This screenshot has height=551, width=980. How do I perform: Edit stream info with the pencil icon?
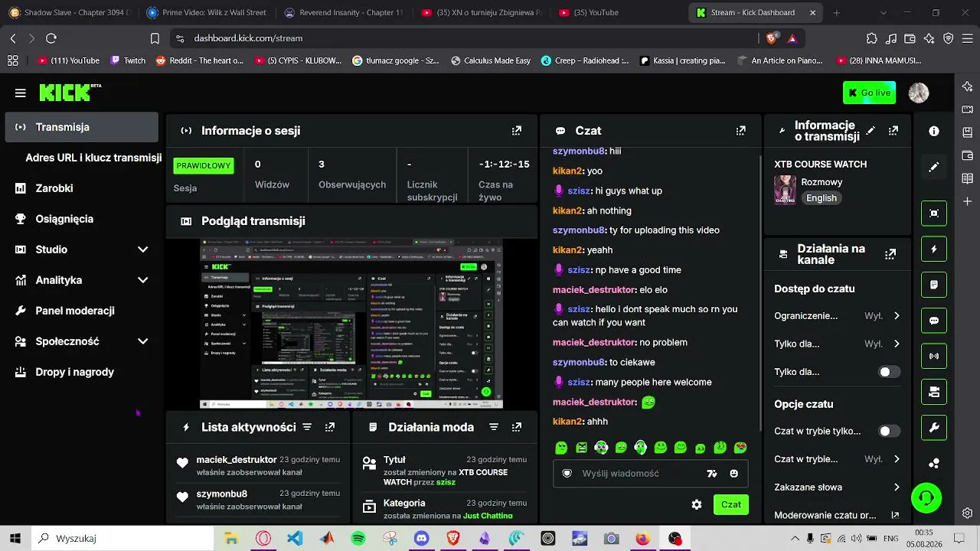[x=871, y=131]
